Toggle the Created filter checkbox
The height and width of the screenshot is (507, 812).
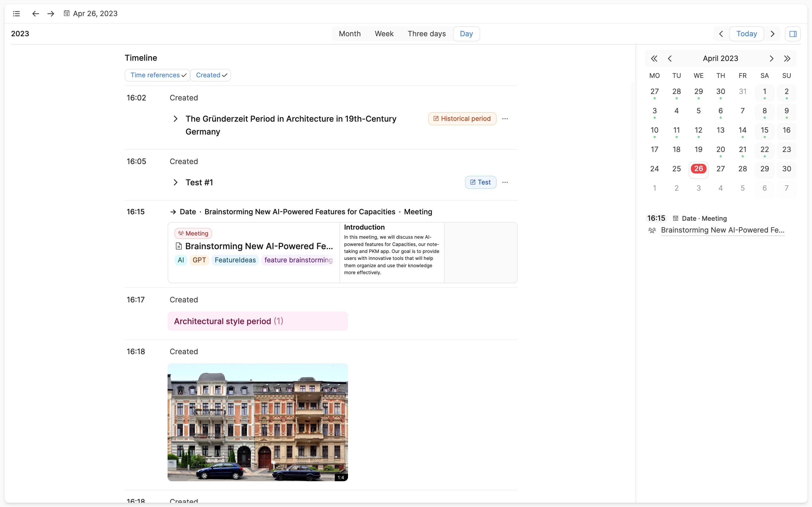(211, 75)
